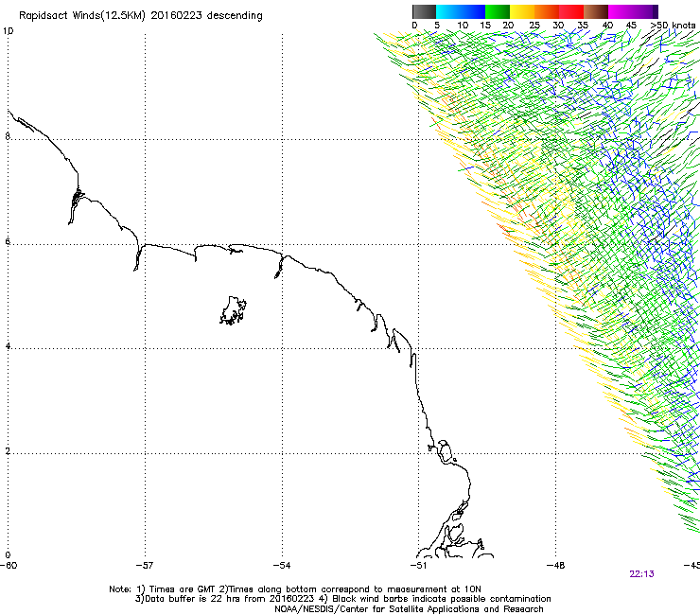Click the "-57" longitude axis label
This screenshot has width=700, height=615.
[145, 566]
